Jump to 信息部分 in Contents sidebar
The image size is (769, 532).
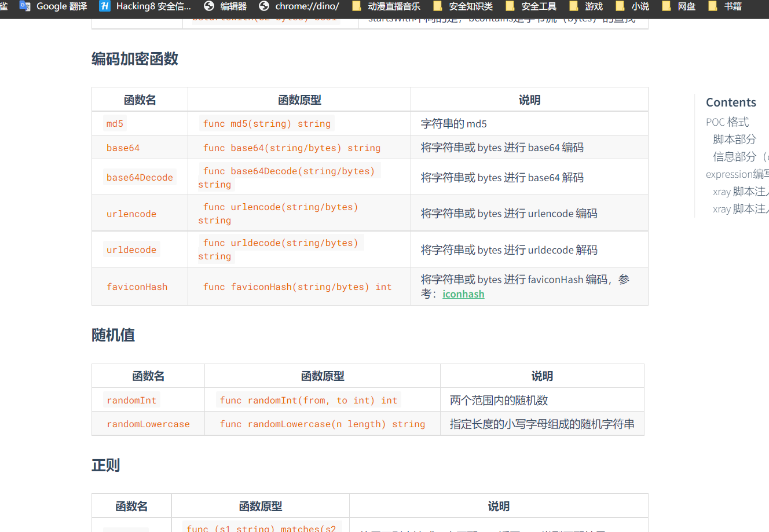pos(741,157)
